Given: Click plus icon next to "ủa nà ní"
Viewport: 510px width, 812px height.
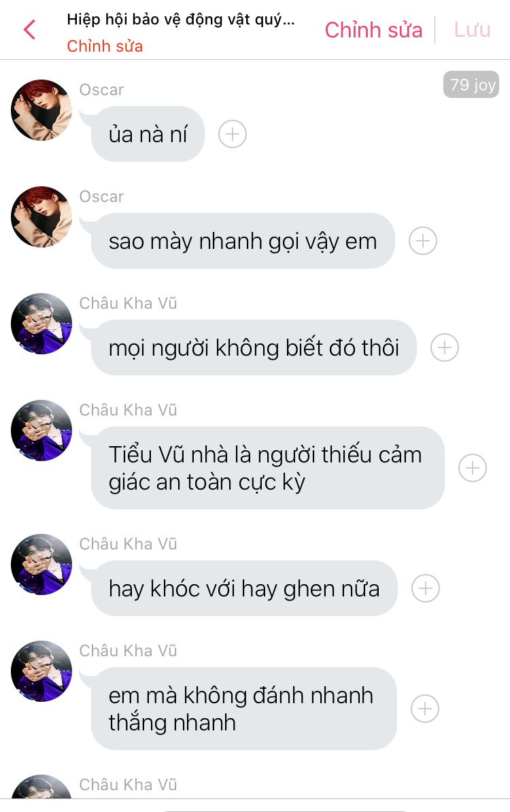Looking at the screenshot, I should pyautogui.click(x=233, y=134).
